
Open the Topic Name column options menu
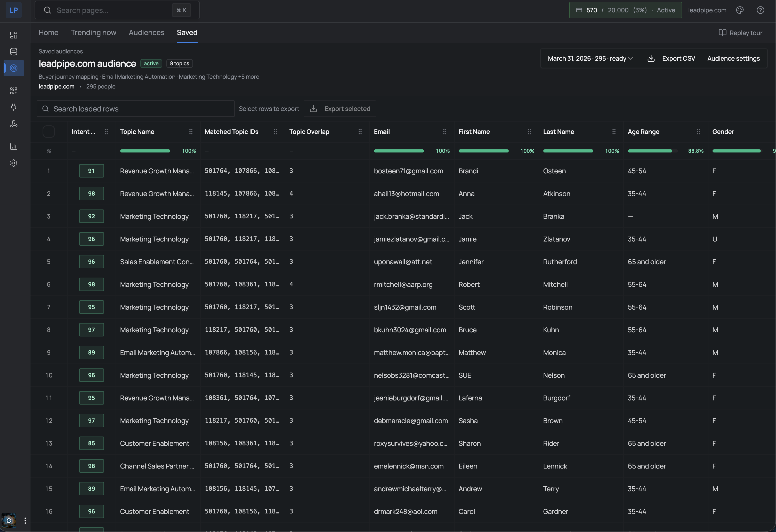[x=191, y=132]
